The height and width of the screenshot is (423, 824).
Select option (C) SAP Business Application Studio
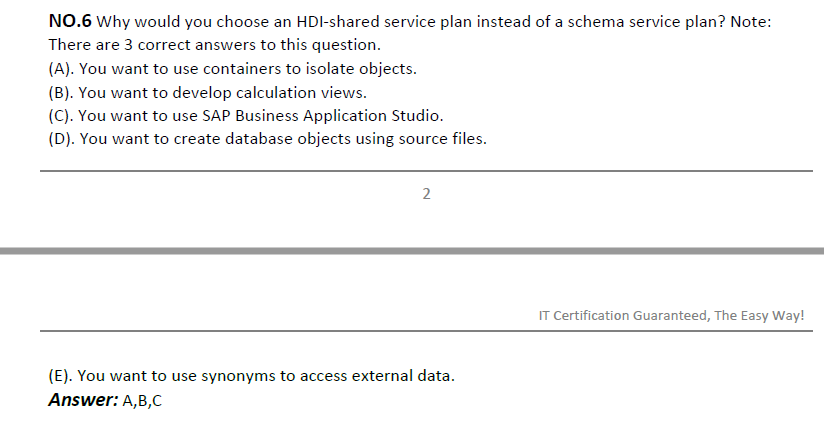click(246, 116)
